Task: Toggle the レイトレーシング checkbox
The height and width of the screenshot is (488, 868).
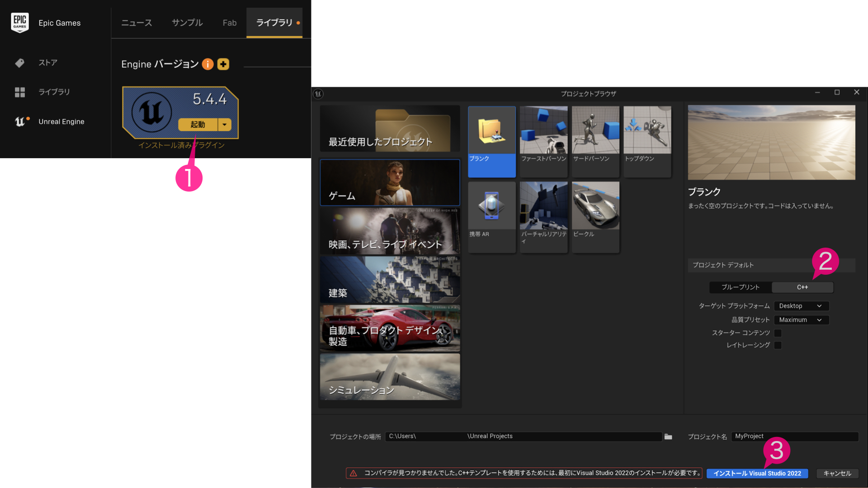Action: (778, 345)
